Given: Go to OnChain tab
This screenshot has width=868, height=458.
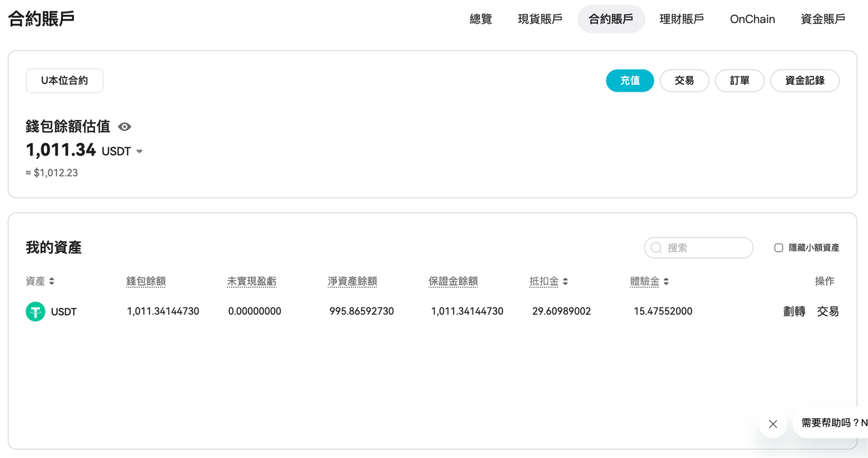Looking at the screenshot, I should tap(752, 19).
